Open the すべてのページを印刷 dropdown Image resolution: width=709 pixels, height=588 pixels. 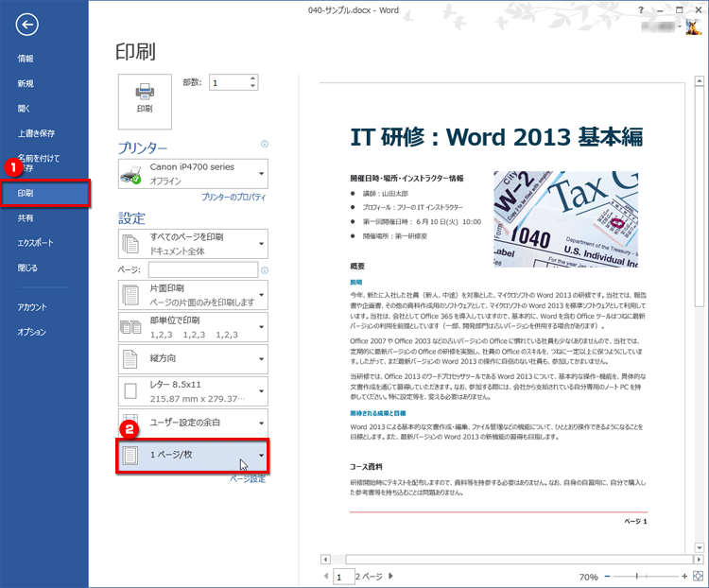pyautogui.click(x=193, y=244)
